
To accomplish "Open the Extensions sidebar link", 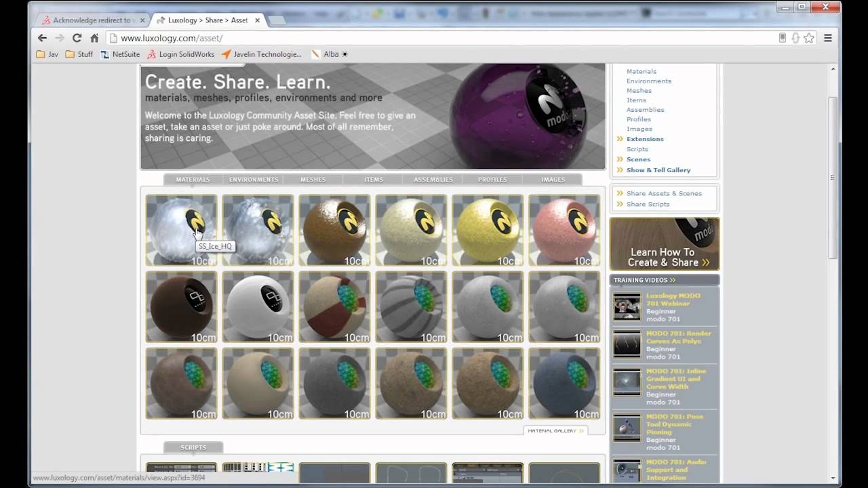I will 644,139.
